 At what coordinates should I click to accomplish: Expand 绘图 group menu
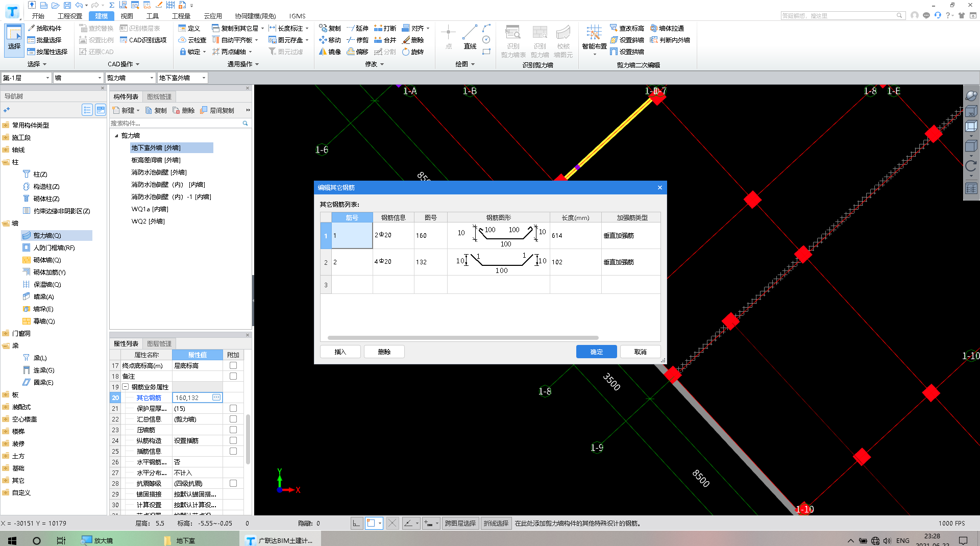(465, 64)
